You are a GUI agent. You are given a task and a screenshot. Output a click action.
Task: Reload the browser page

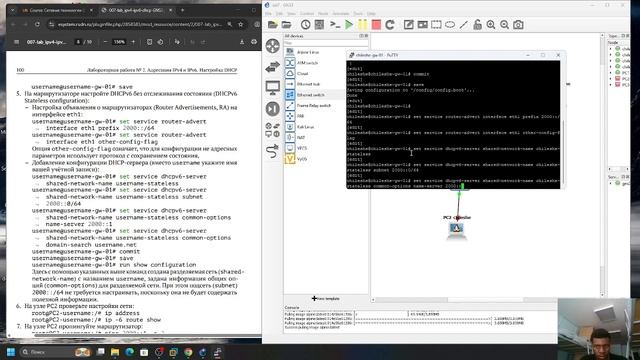(37, 24)
